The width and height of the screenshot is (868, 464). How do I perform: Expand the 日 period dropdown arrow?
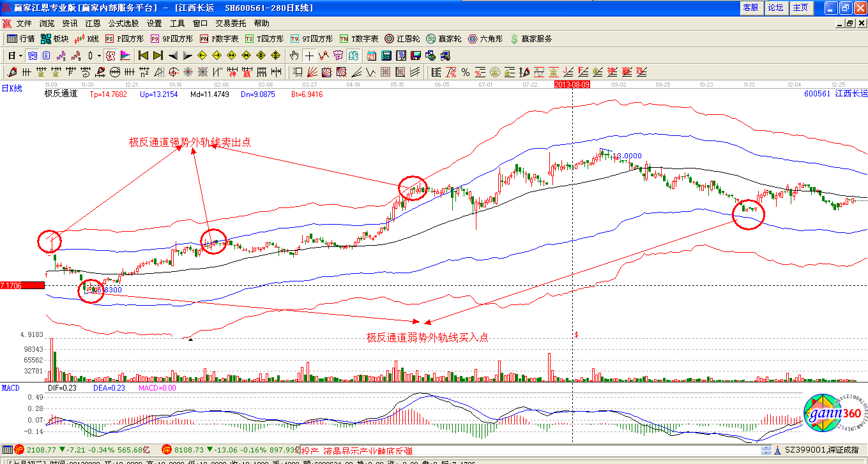tap(21, 56)
